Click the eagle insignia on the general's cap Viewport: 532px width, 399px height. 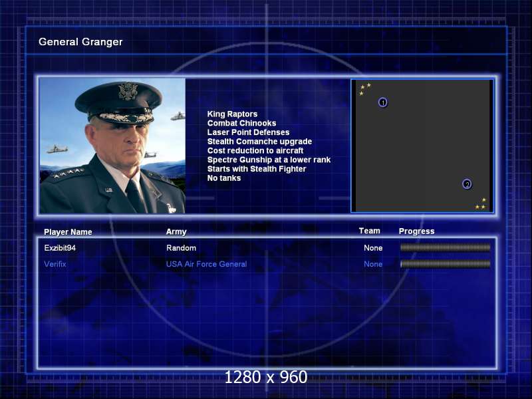(127, 92)
